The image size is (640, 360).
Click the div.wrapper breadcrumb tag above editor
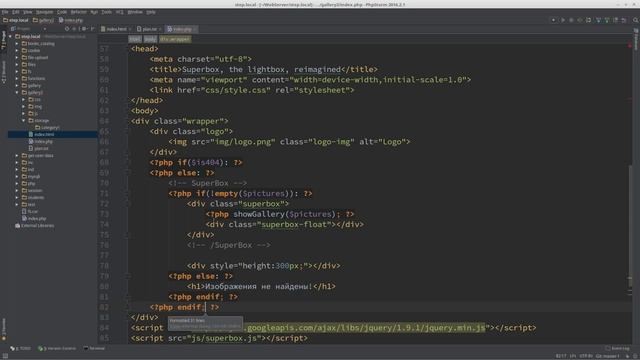point(175,39)
